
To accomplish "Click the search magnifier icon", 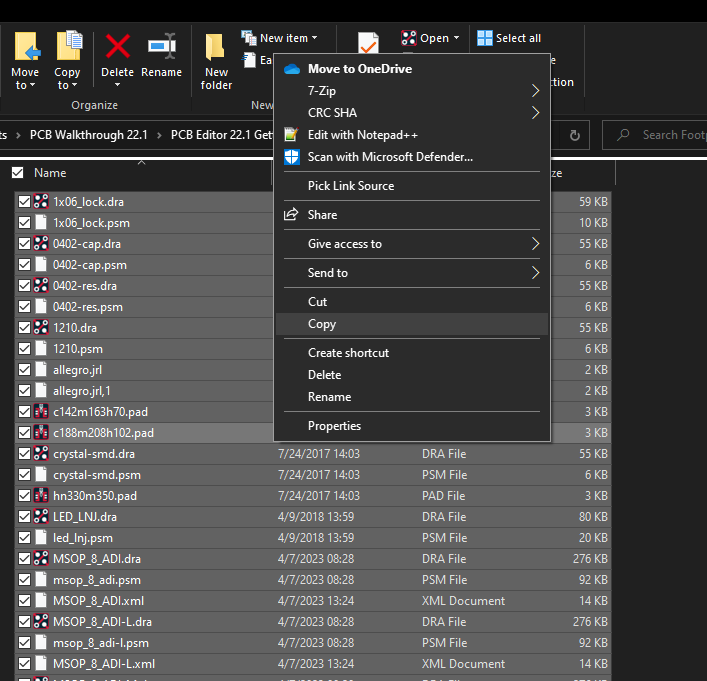I will tap(623, 134).
